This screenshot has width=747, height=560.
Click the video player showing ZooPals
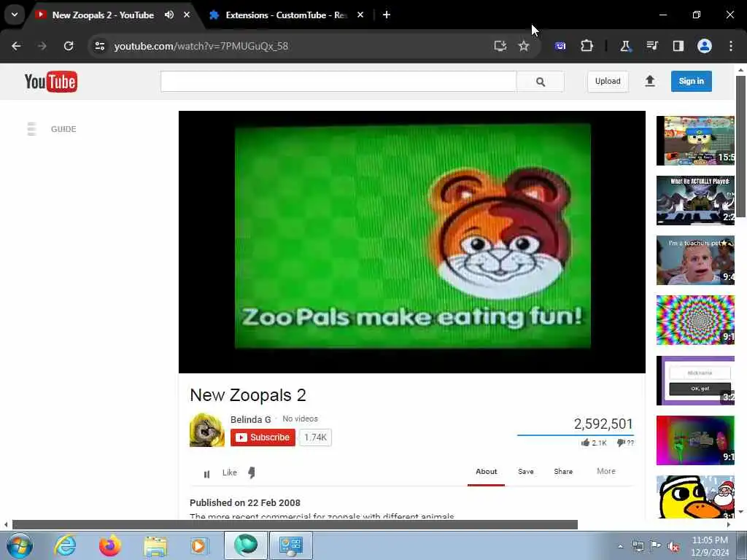412,242
